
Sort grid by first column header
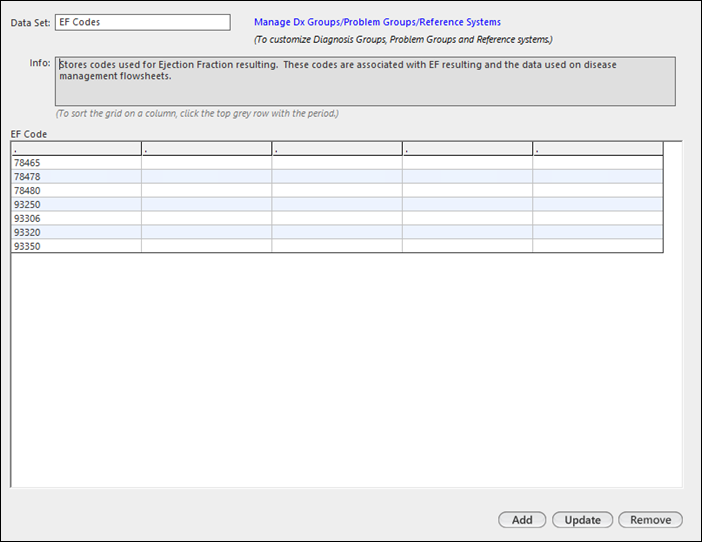point(76,149)
